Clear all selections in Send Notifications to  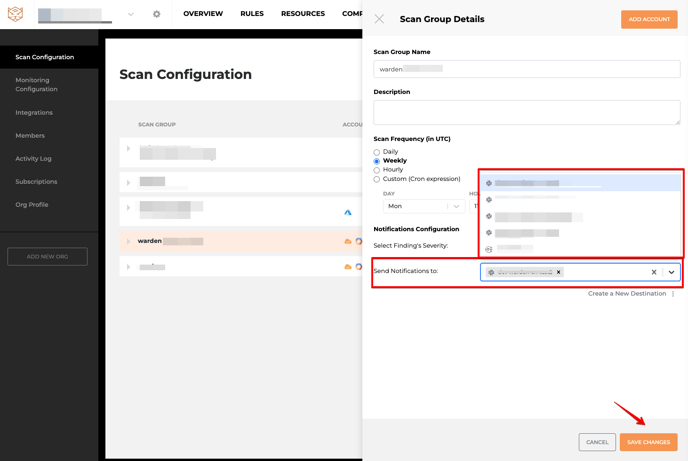click(654, 272)
